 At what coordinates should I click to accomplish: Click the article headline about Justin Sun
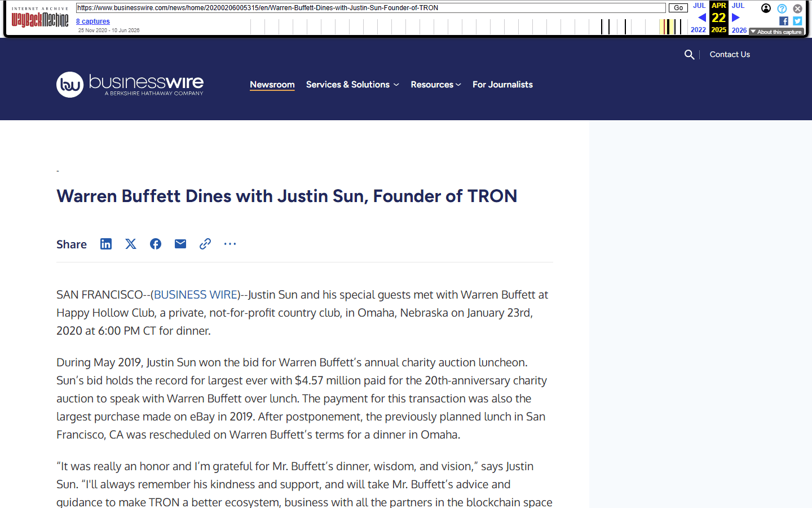(x=287, y=196)
